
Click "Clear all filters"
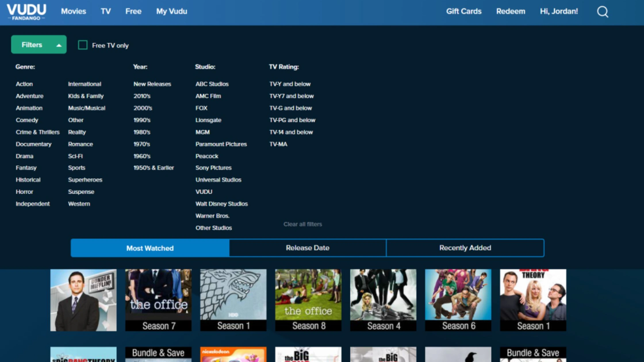tap(302, 224)
